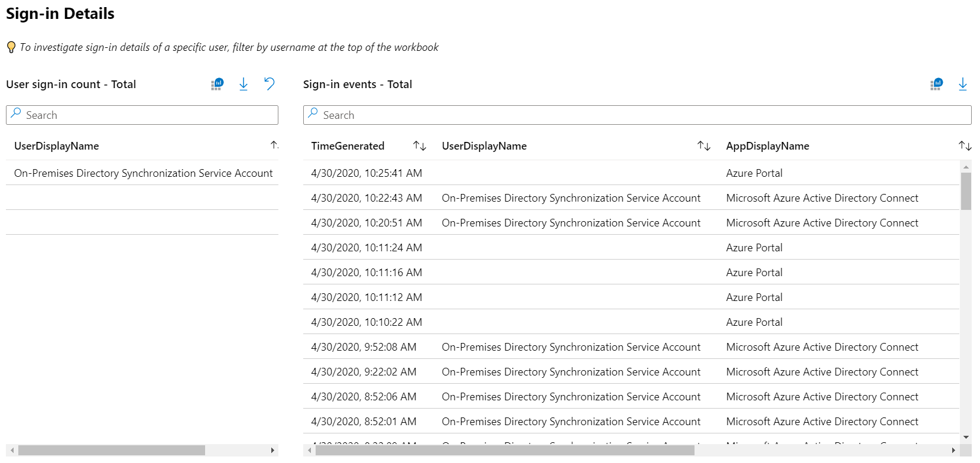Click the User sign-in count search box
This screenshot has height=463, width=980.
tap(142, 115)
